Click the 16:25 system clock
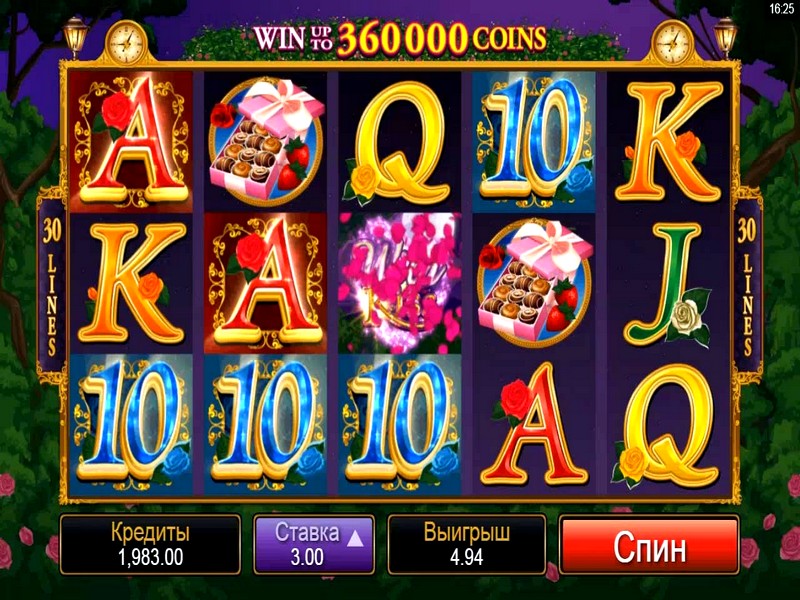800x600 pixels. [x=781, y=9]
